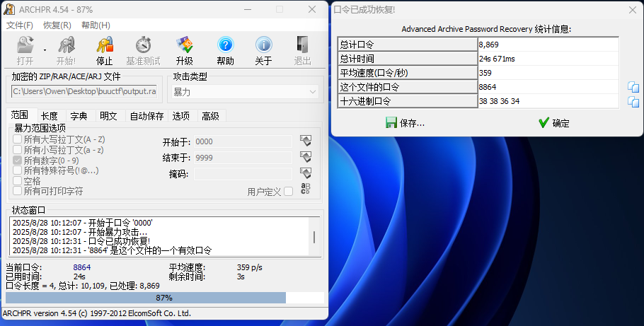Click log line 口令已成功恢复!
The width and height of the screenshot is (644, 326).
pos(81,241)
